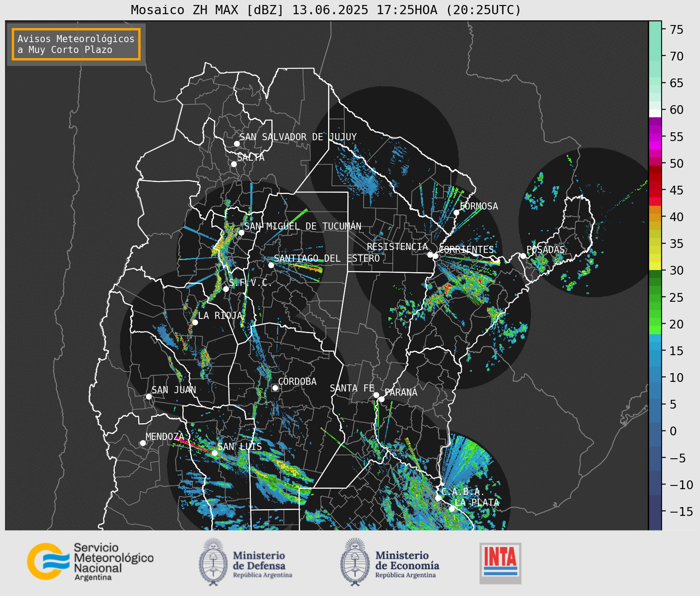This screenshot has width=700, height=596.
Task: Click the SANTIAGO DEL ESTERO label
Action: tap(327, 258)
